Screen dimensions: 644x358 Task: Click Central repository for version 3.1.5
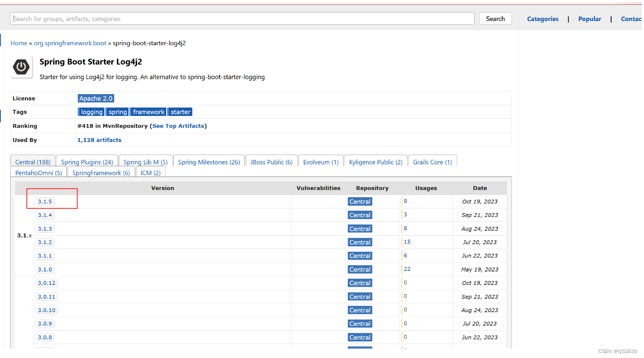pos(360,202)
